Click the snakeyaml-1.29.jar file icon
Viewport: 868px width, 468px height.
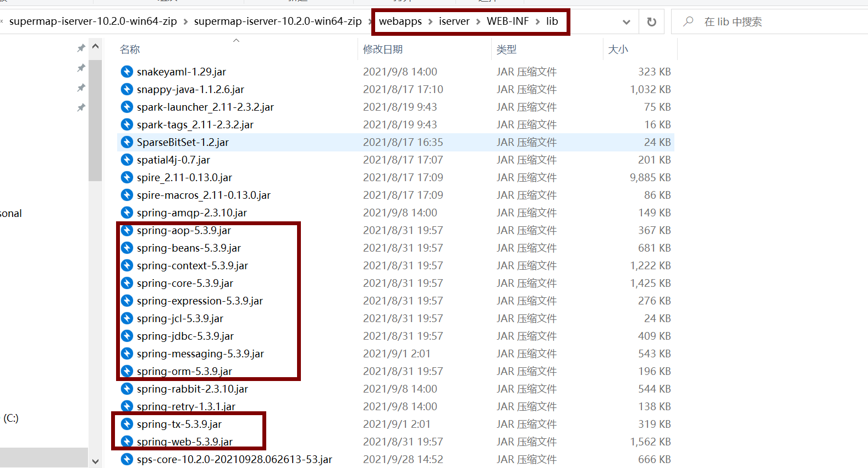[x=127, y=72]
